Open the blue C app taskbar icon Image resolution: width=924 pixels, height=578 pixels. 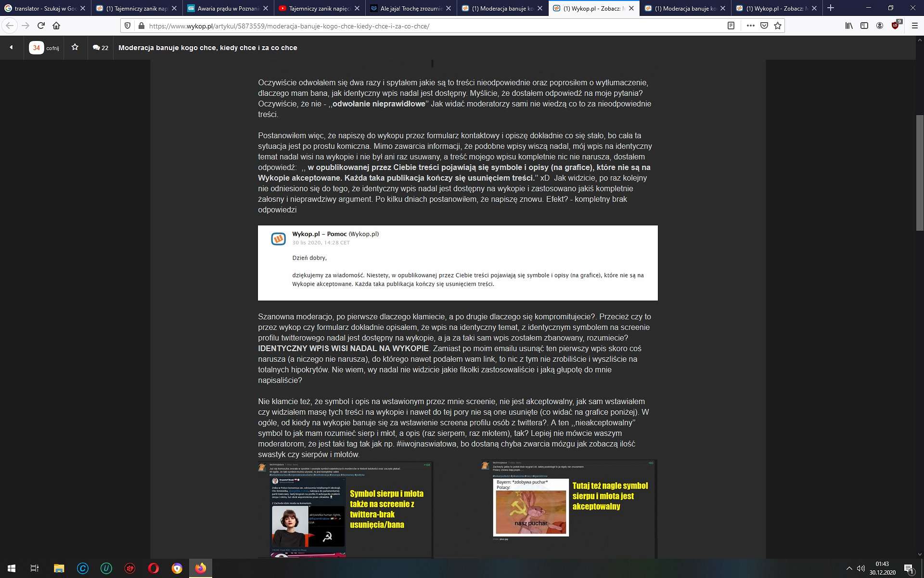coord(82,568)
